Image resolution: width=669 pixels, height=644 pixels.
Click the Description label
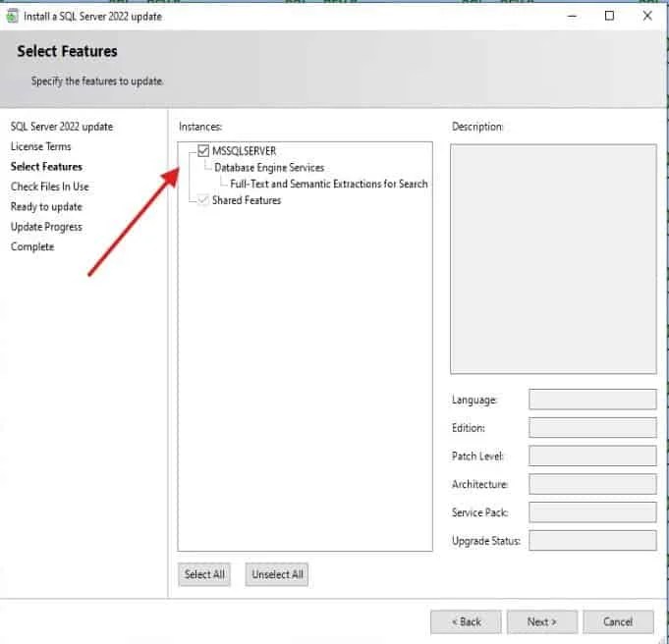coord(477,127)
